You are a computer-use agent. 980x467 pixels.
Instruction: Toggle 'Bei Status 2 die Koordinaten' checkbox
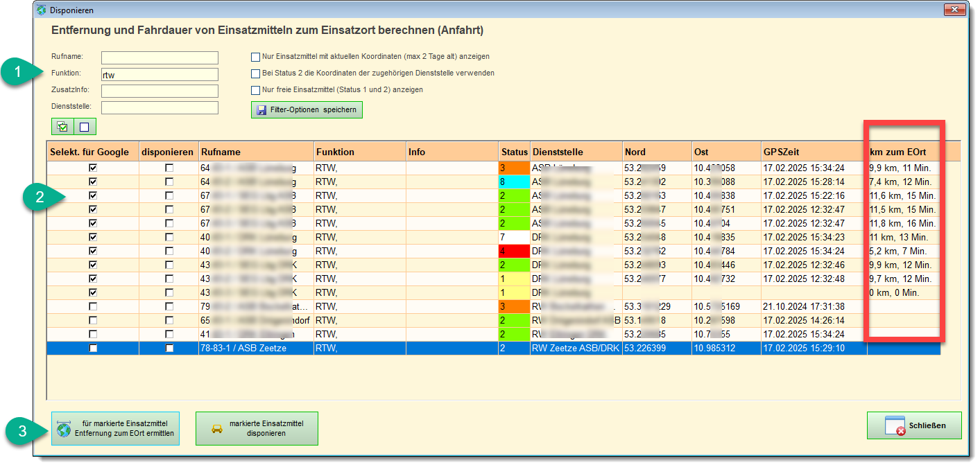255,73
